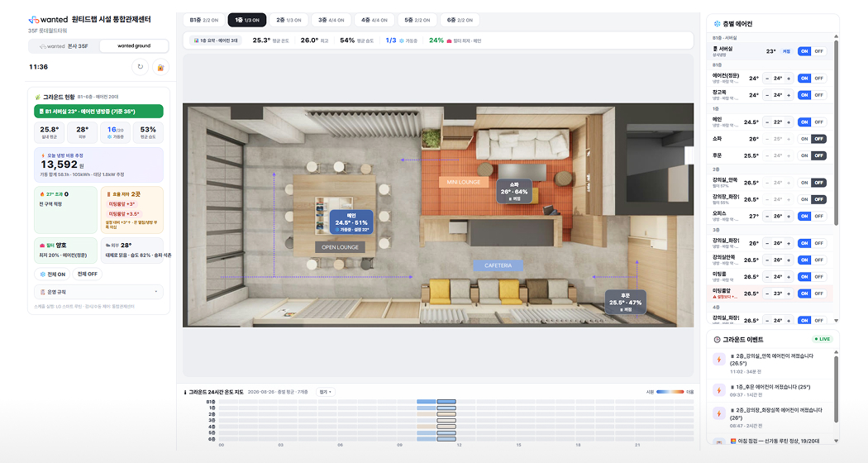Click the filter icon in 필터 양호 card
The width and height of the screenshot is (868, 463).
[43, 246]
